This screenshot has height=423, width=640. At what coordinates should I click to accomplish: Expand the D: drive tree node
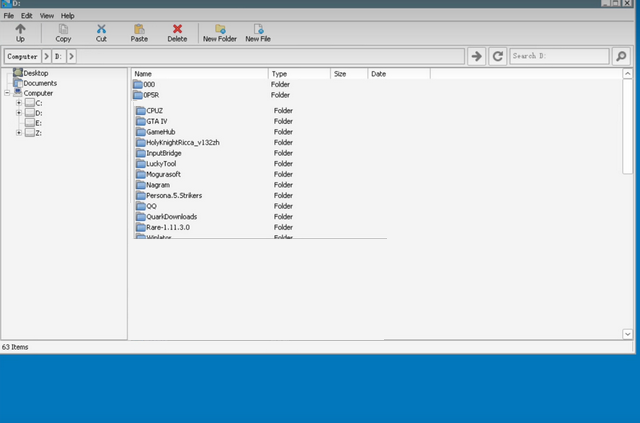point(18,113)
